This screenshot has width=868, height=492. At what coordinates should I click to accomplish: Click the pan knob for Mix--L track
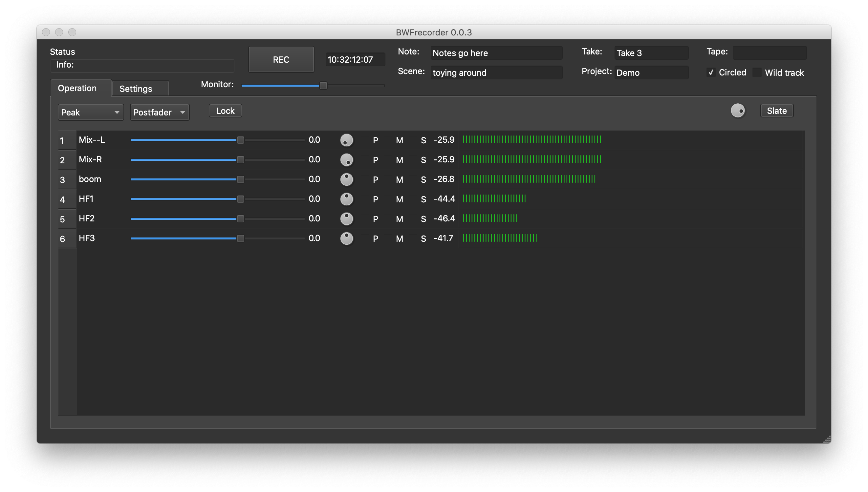346,140
